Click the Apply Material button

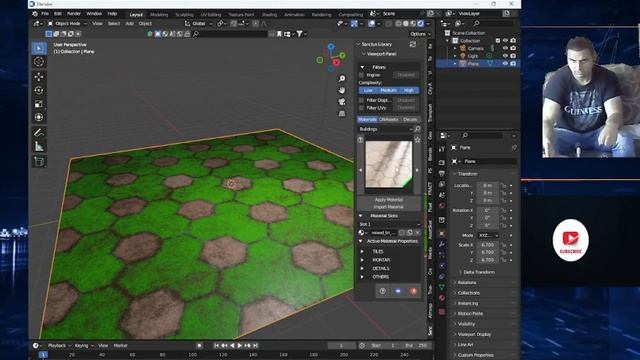389,200
